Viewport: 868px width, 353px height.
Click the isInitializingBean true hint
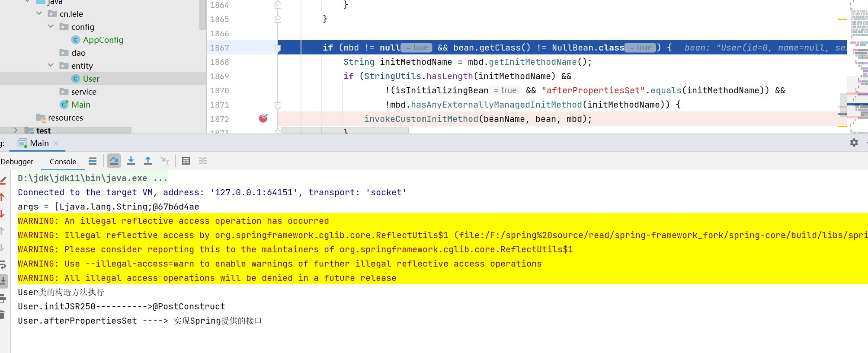[x=505, y=90]
